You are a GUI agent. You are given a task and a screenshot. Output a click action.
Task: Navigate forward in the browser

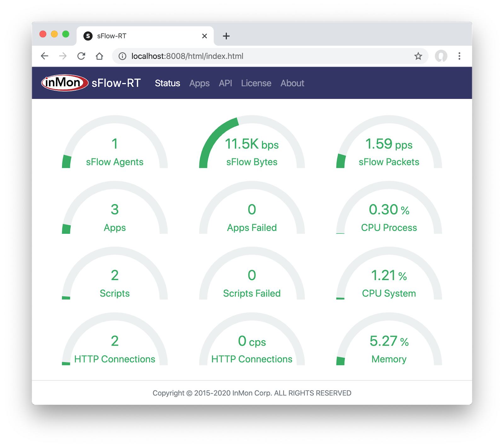63,56
